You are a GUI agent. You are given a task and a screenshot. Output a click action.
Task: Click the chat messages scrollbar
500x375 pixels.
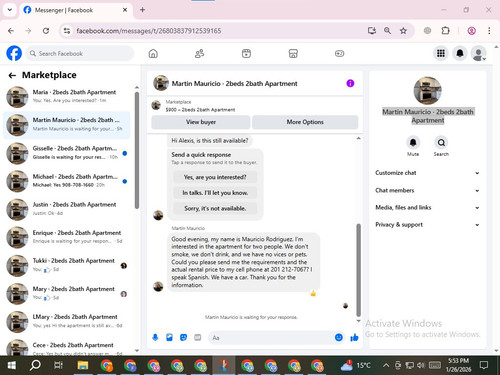[x=359, y=270]
